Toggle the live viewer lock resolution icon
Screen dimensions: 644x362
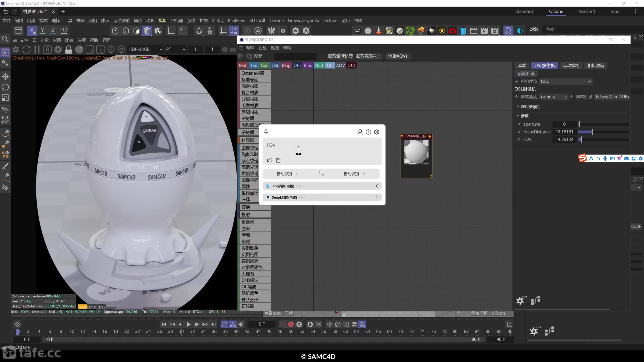68,50
